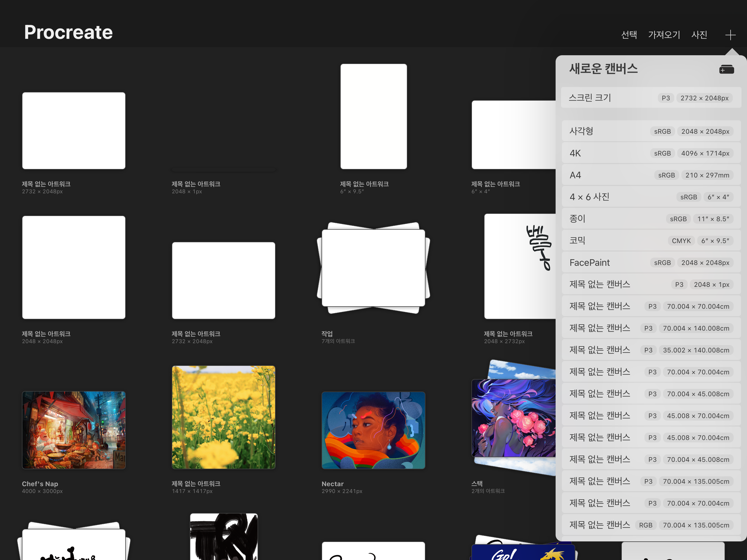
Task: Choose the 35.002 × 140.008cm canvas preset
Action: [x=651, y=350]
